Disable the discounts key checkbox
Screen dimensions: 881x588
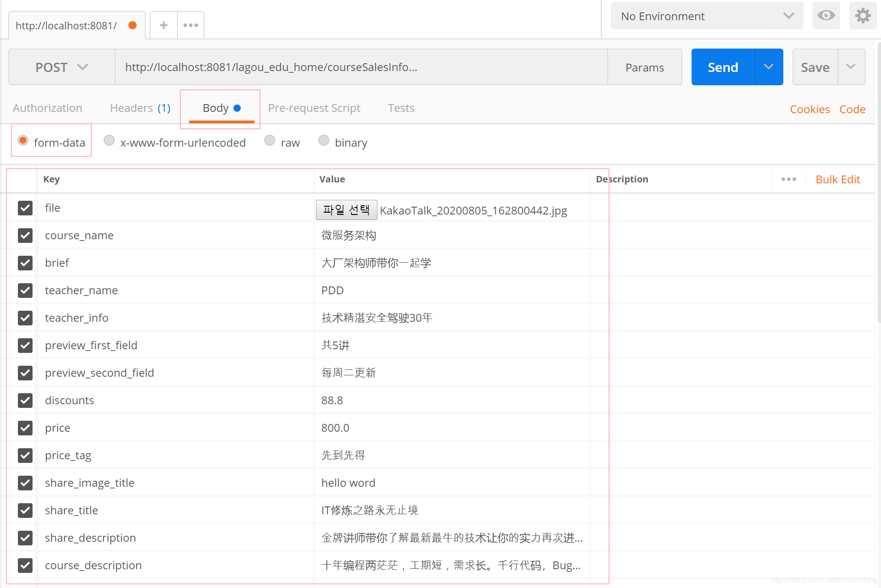(25, 400)
